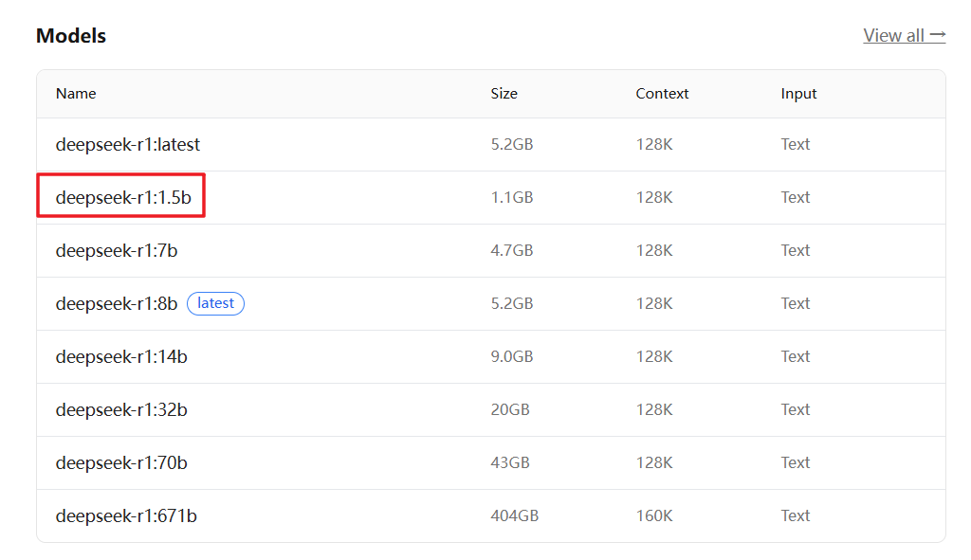This screenshot has height=560, width=971.
Task: Select the 404GB size value
Action: coord(515,516)
